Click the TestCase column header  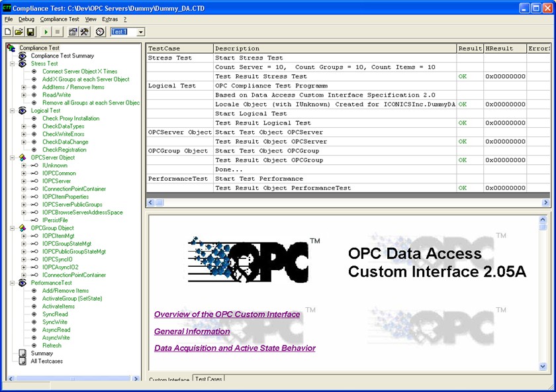(180, 48)
